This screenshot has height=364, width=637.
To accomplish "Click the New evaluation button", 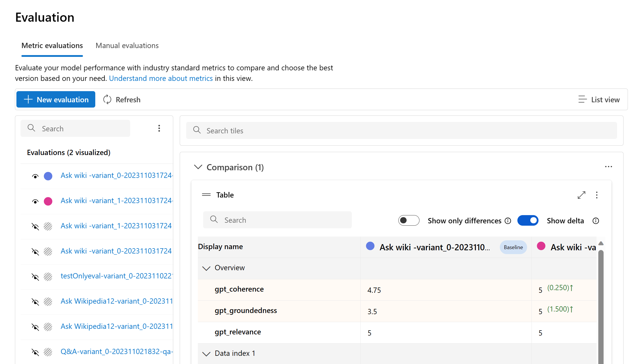I will tap(56, 100).
